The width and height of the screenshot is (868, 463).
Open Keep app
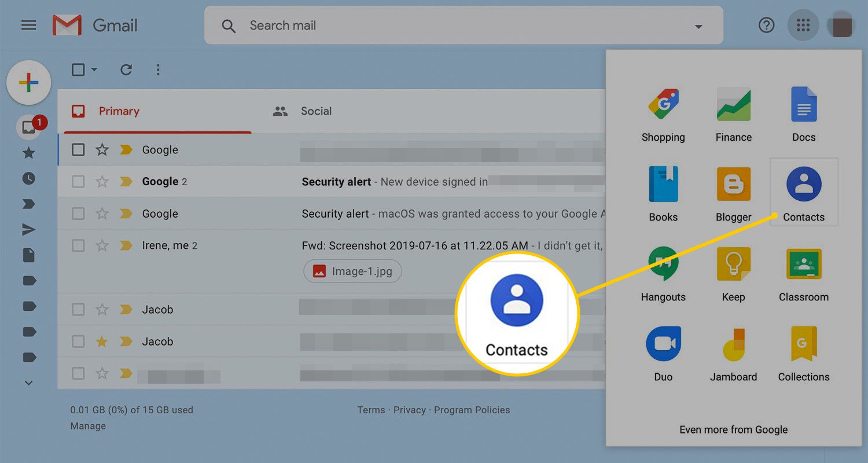point(733,274)
